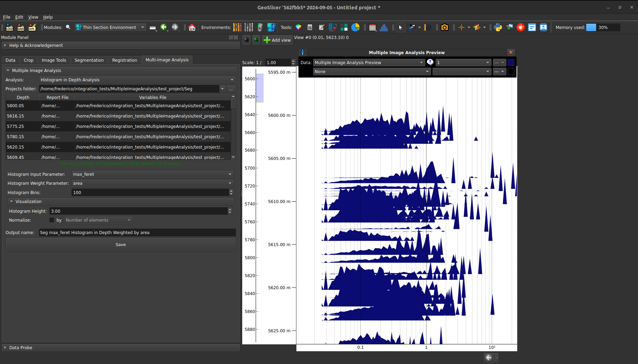Image resolution: width=638 pixels, height=364 pixels.
Task: Click the Add view button
Action: coord(277,40)
